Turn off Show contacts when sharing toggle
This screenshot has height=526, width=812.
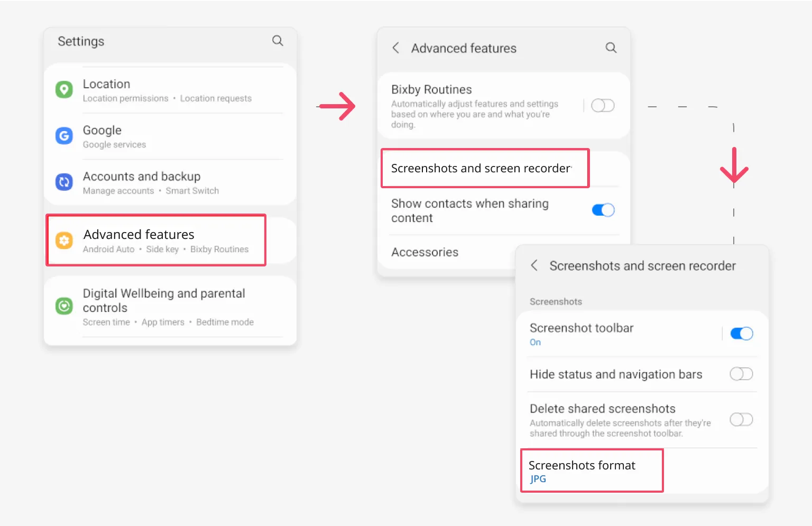[603, 210]
